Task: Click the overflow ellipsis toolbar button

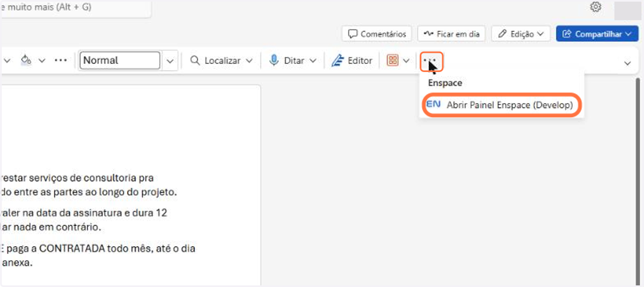Action: pos(431,61)
